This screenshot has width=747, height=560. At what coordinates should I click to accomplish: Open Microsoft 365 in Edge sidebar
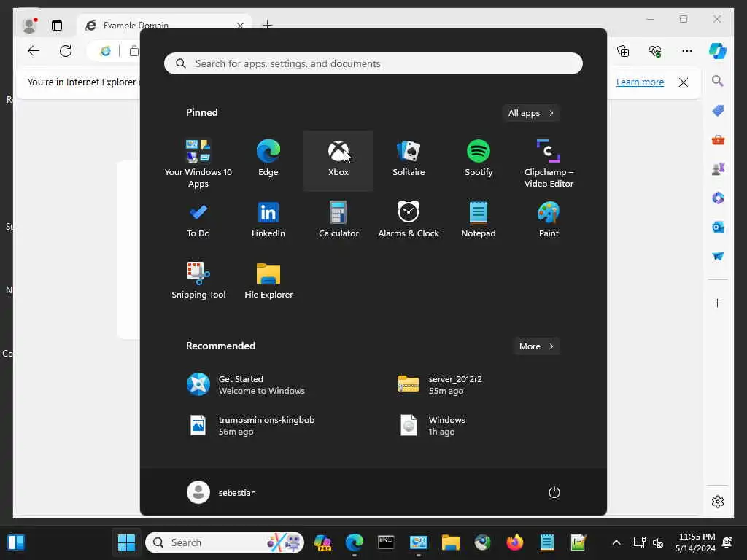tap(718, 198)
